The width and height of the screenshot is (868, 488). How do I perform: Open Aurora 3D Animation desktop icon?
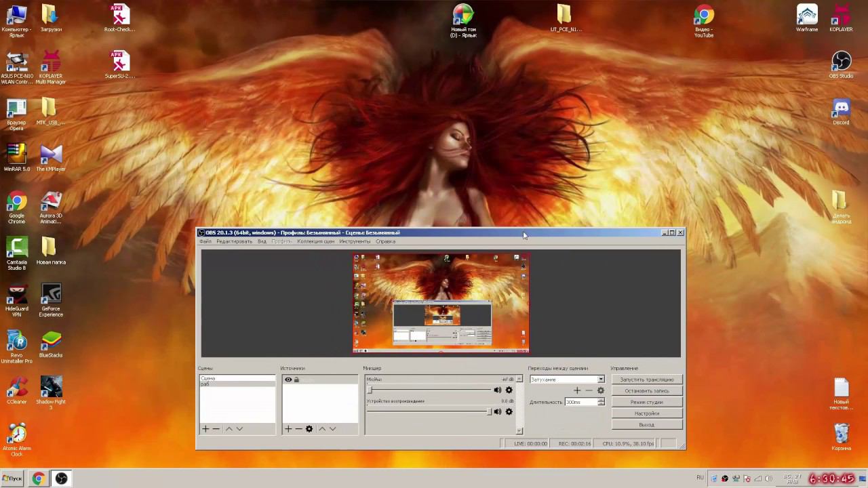pos(51,207)
